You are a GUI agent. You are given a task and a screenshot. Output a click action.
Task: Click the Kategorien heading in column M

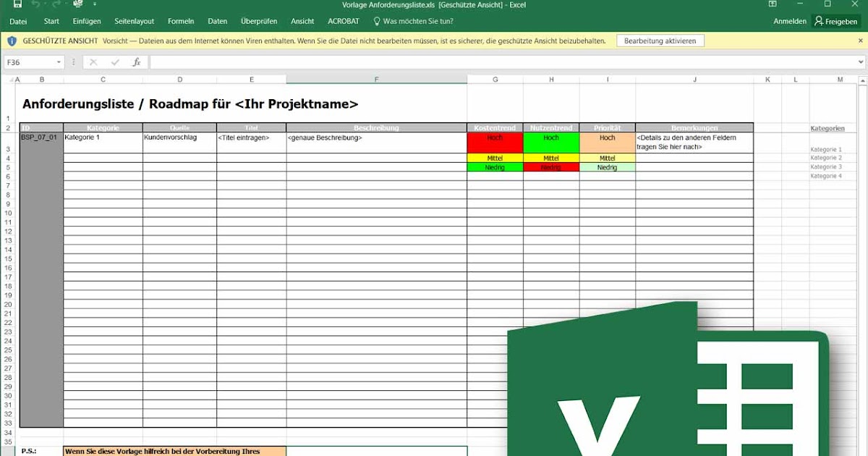pyautogui.click(x=827, y=128)
